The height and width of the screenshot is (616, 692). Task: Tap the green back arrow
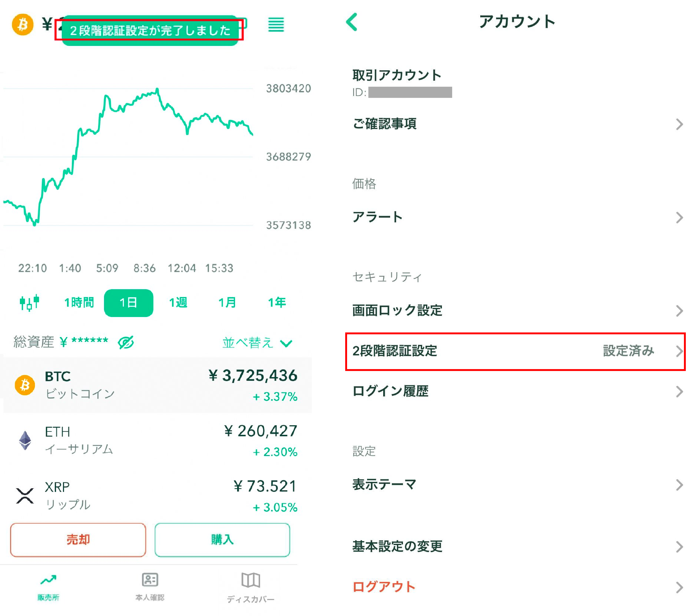(x=352, y=22)
